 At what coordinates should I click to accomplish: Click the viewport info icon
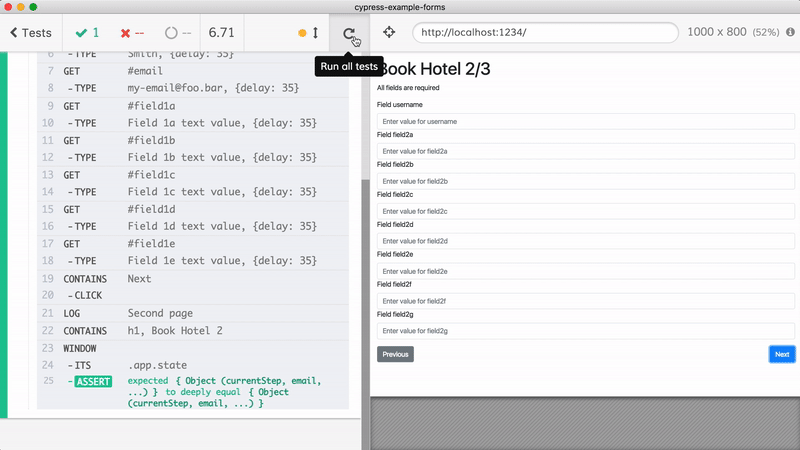pyautogui.click(x=790, y=33)
